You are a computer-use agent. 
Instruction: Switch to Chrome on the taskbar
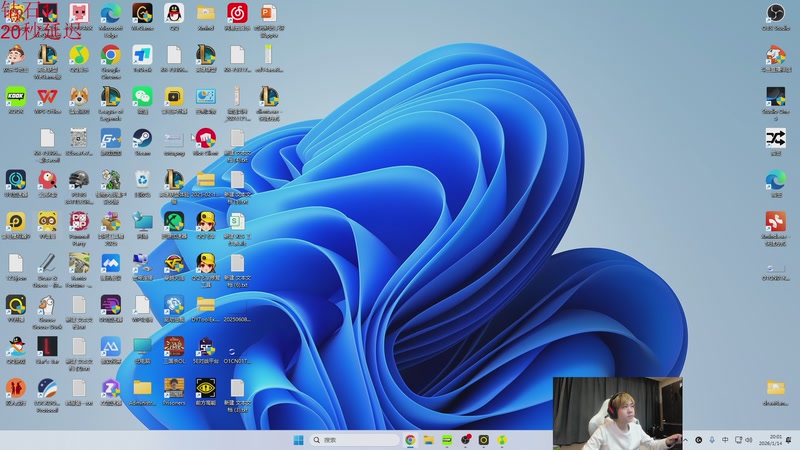pos(410,440)
